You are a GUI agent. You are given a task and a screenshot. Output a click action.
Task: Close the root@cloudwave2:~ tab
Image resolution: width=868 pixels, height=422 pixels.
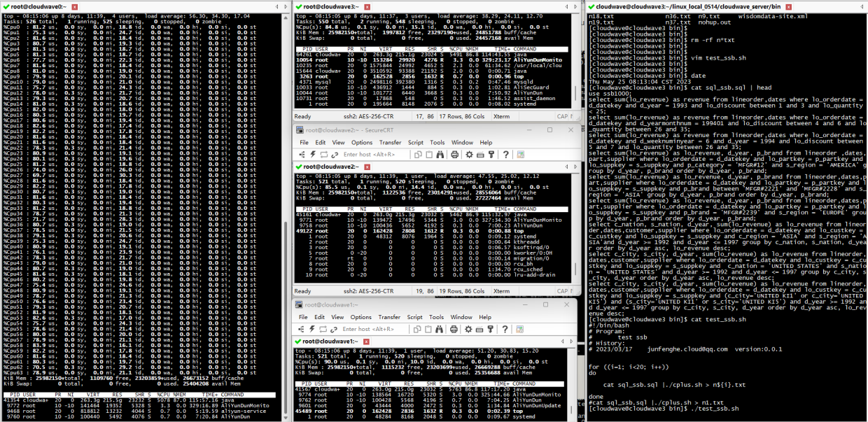pos(367,167)
